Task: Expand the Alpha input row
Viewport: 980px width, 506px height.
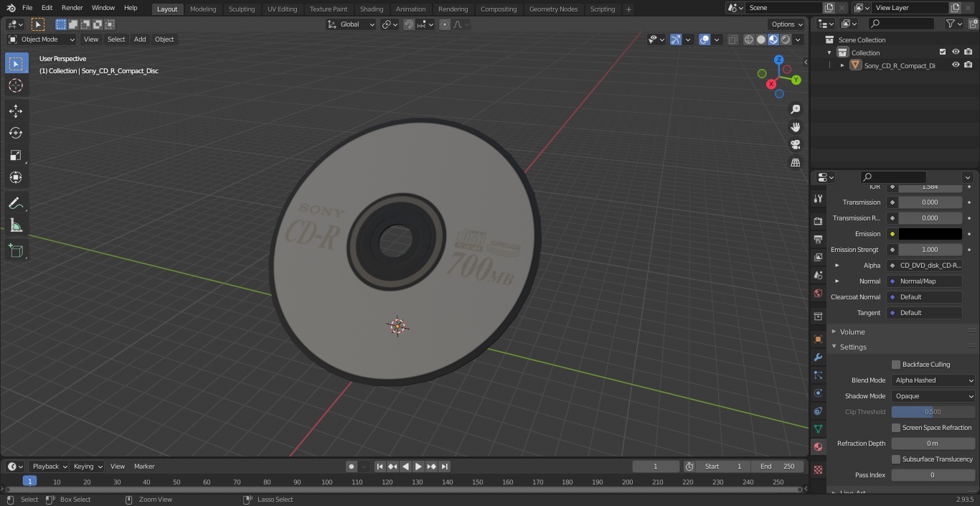Action: 837,266
